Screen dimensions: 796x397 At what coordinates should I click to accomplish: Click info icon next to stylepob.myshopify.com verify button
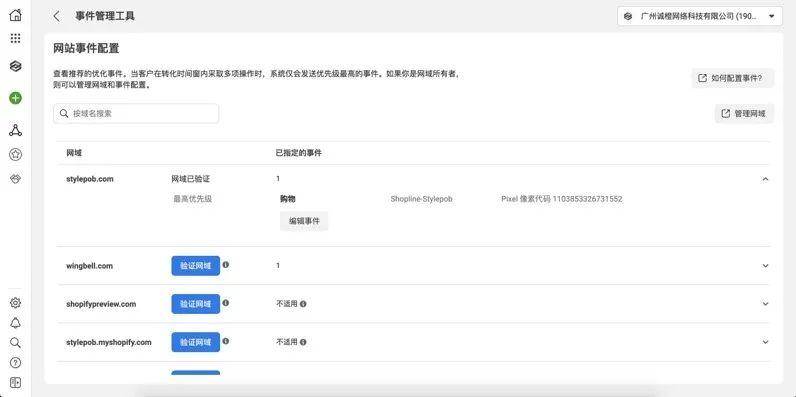(225, 341)
